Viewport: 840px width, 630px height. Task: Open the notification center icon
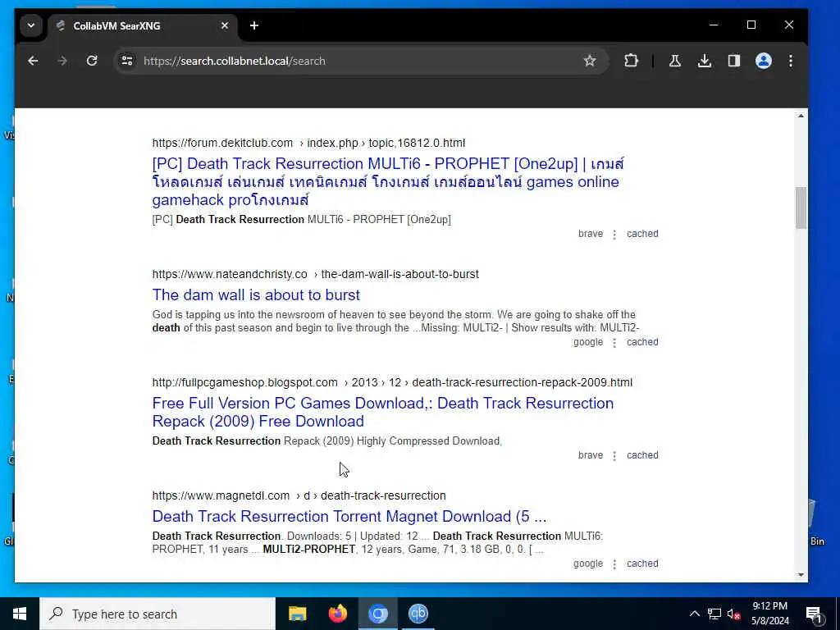(x=814, y=614)
